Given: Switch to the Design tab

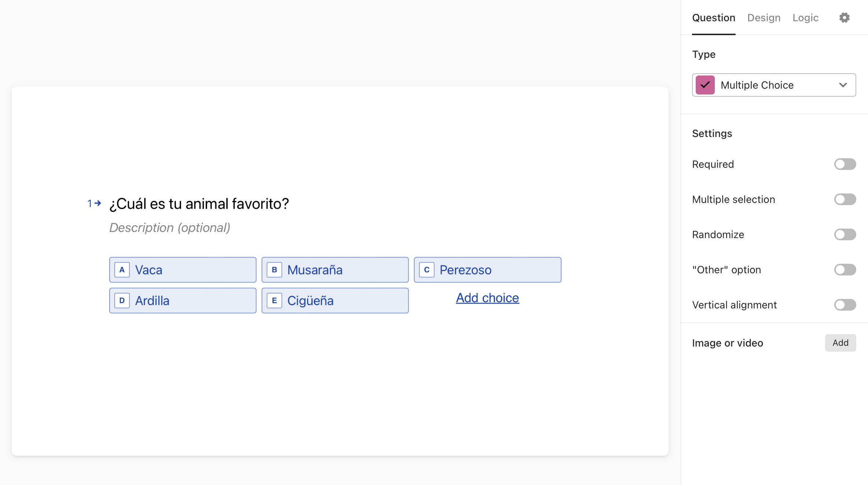Looking at the screenshot, I should (x=764, y=18).
